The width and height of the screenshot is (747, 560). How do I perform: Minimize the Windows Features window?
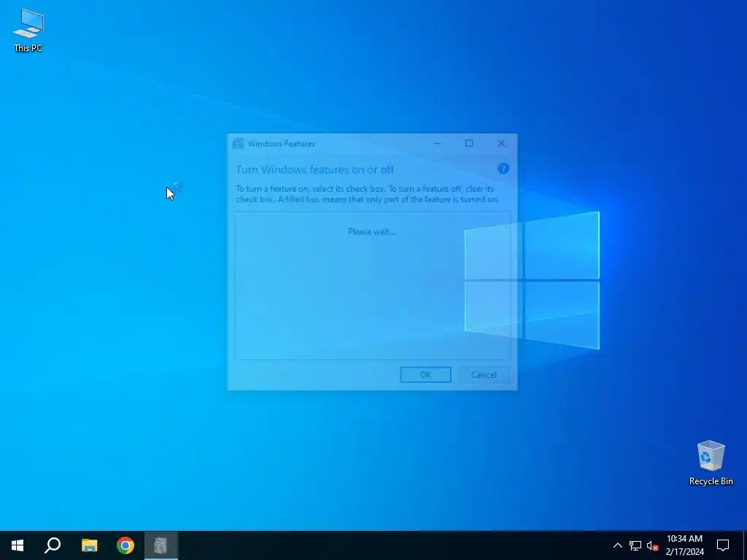[437, 144]
